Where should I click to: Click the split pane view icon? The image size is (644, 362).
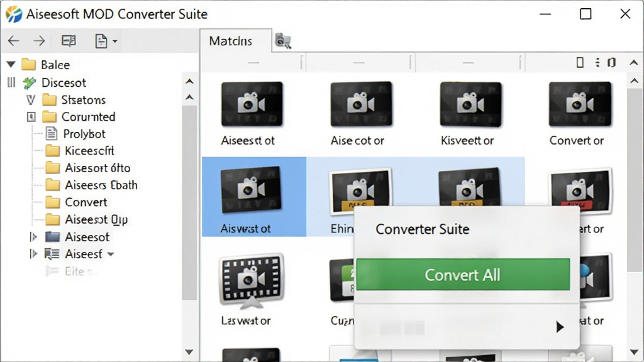pos(612,62)
